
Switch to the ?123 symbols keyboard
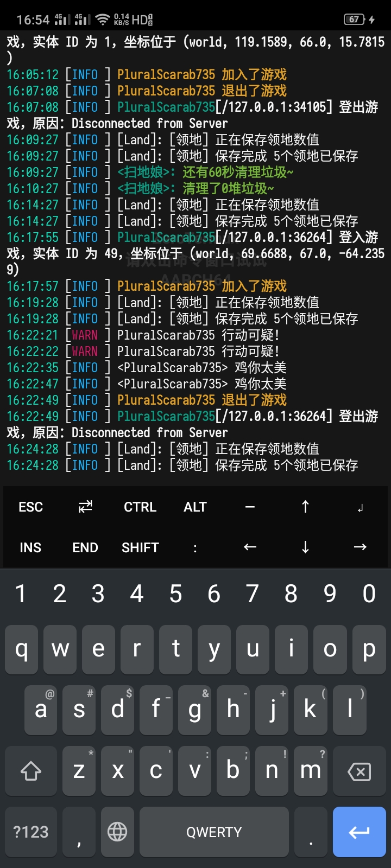pyautogui.click(x=31, y=832)
